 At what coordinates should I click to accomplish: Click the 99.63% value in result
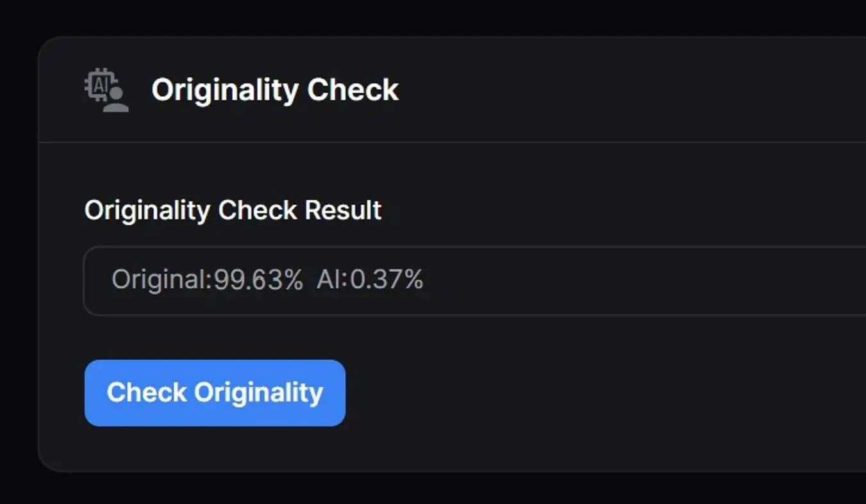258,280
